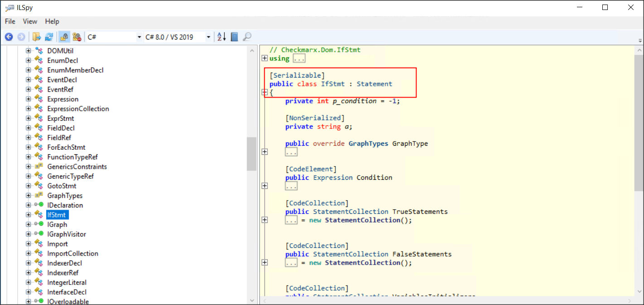The width and height of the screenshot is (644, 305).
Task: Open the C# 8.0 / VS 2019 version dropdown
Action: click(x=208, y=36)
